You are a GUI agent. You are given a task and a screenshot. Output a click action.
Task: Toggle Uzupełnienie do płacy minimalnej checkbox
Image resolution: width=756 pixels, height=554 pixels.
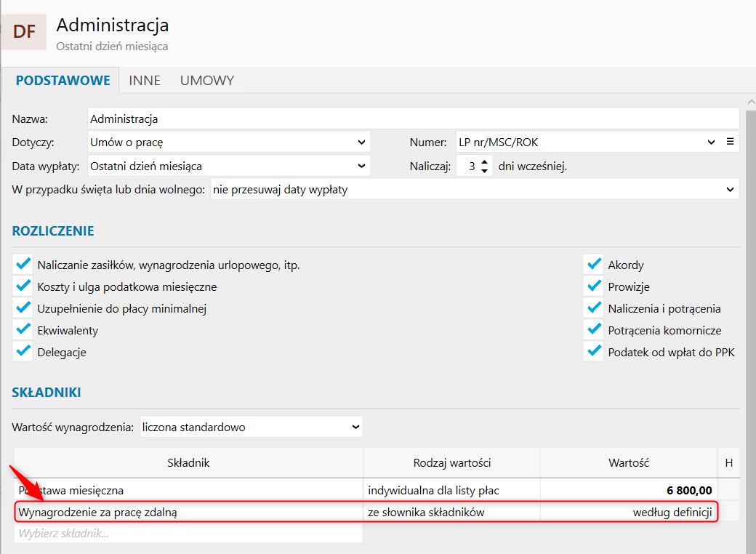[23, 308]
